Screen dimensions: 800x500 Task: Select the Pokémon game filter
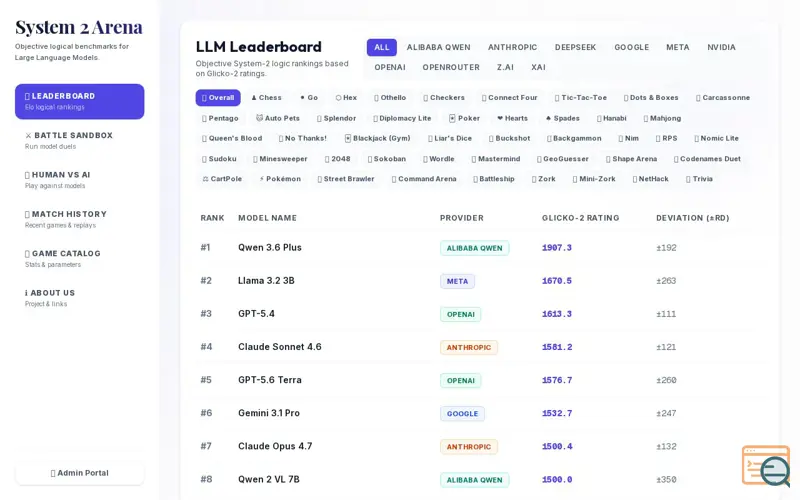coord(280,179)
